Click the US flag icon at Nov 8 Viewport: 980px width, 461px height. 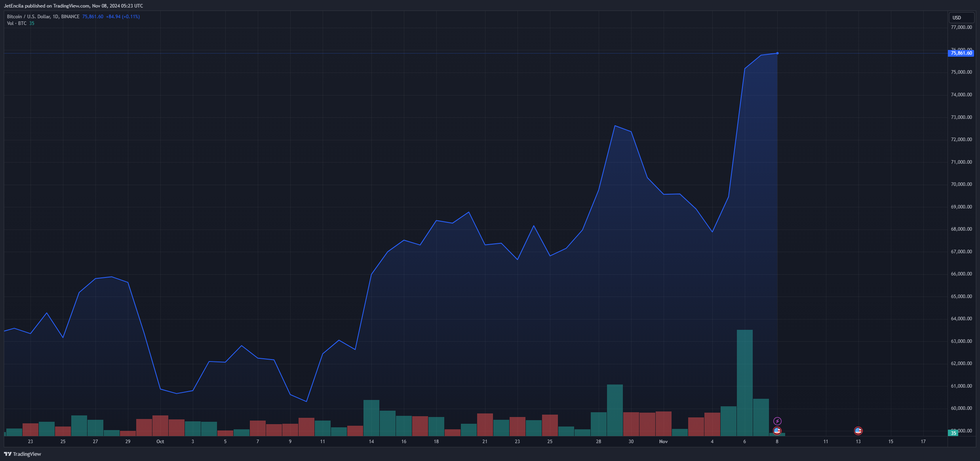point(777,430)
